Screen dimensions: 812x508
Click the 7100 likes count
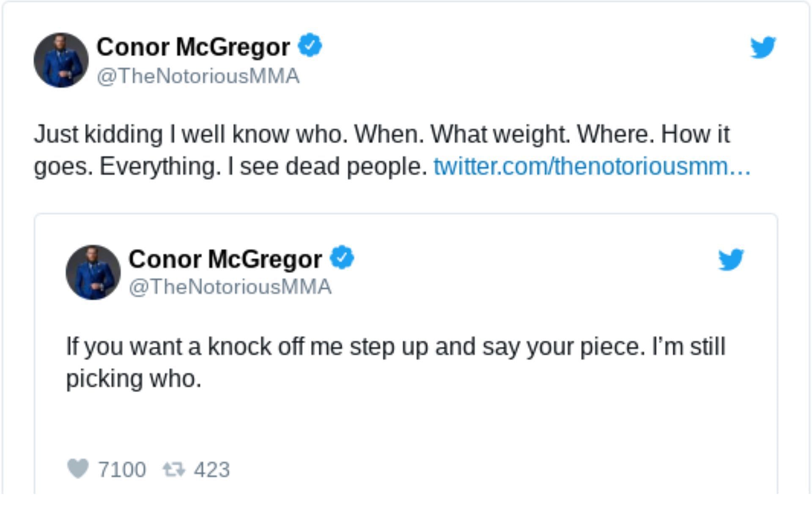click(122, 469)
